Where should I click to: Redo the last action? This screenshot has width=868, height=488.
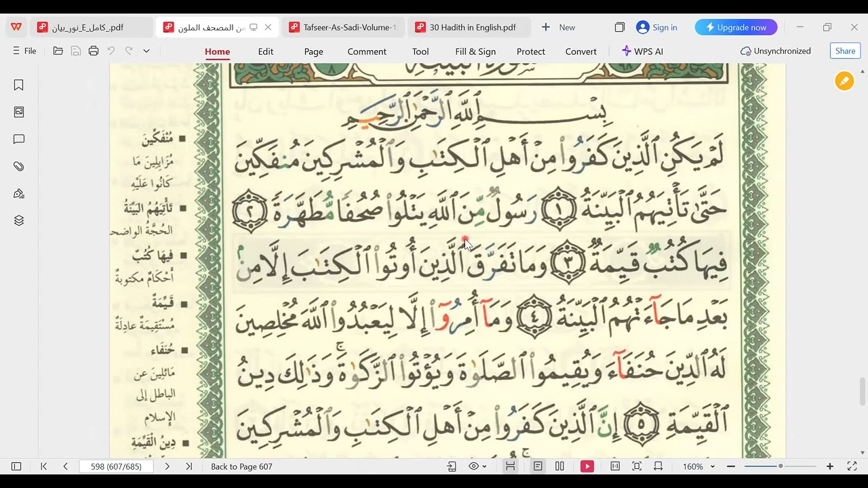(129, 51)
